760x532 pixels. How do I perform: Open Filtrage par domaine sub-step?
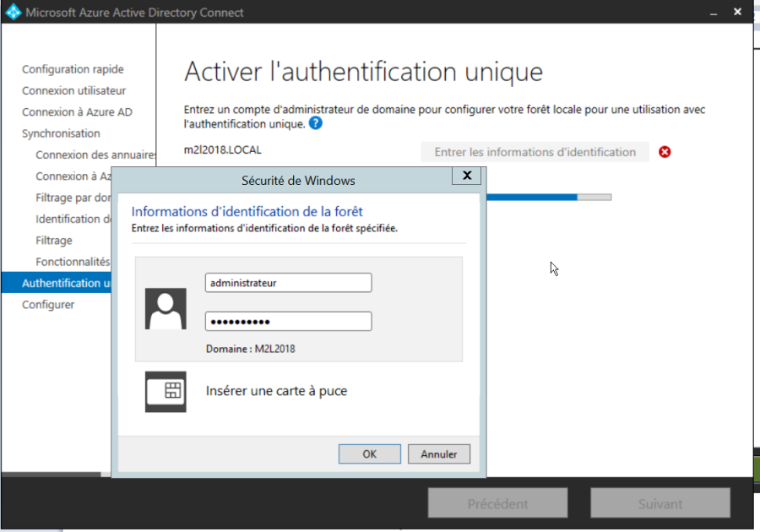(73, 198)
